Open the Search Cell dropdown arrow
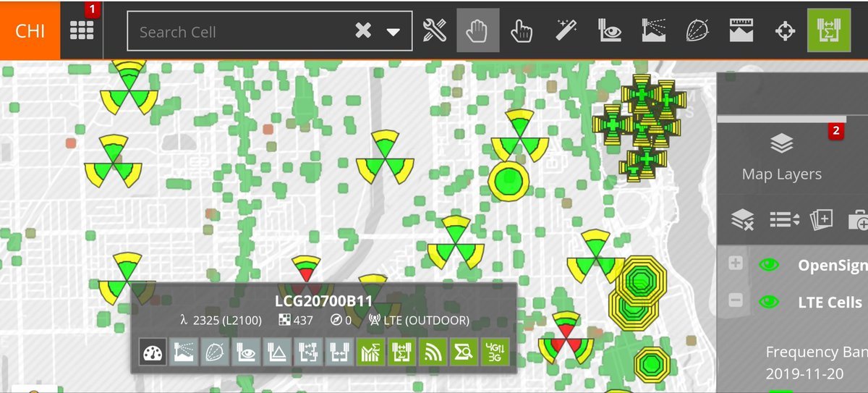The image size is (868, 393). point(393,32)
